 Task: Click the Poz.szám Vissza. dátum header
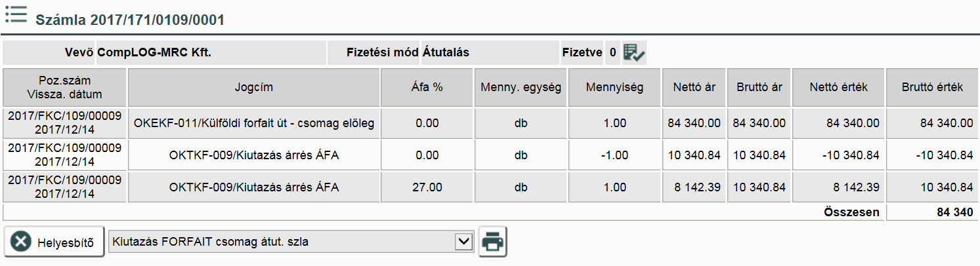[x=64, y=87]
